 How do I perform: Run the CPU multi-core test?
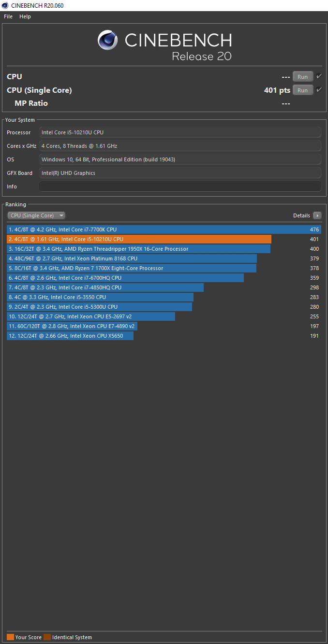click(x=302, y=77)
